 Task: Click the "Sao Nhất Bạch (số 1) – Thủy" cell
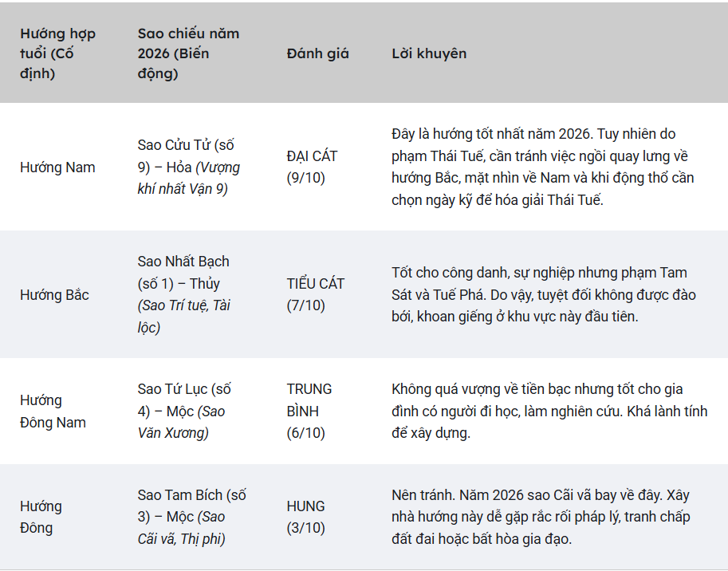[184, 294]
